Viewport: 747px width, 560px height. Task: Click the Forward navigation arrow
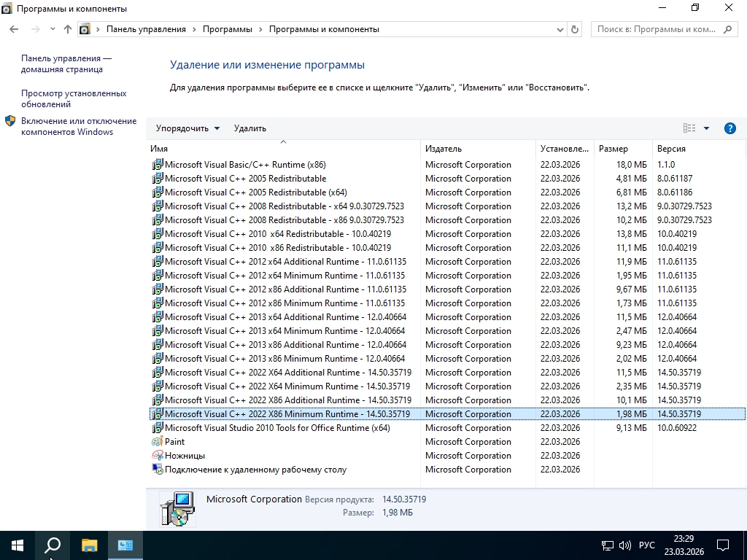tap(35, 29)
